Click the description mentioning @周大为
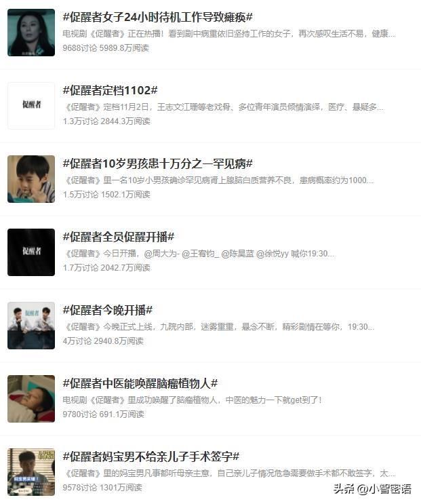The width and height of the screenshot is (421, 504). (x=200, y=254)
